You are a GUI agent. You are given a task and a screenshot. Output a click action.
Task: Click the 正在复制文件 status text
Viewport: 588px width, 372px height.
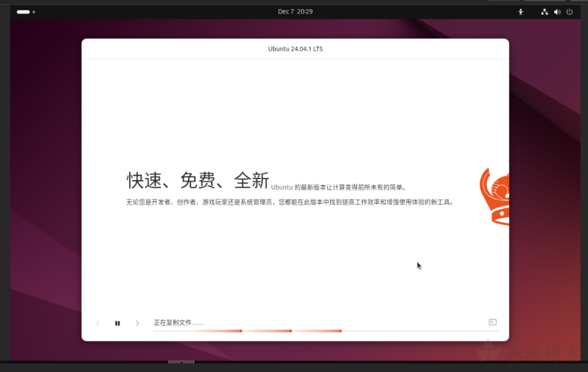179,323
